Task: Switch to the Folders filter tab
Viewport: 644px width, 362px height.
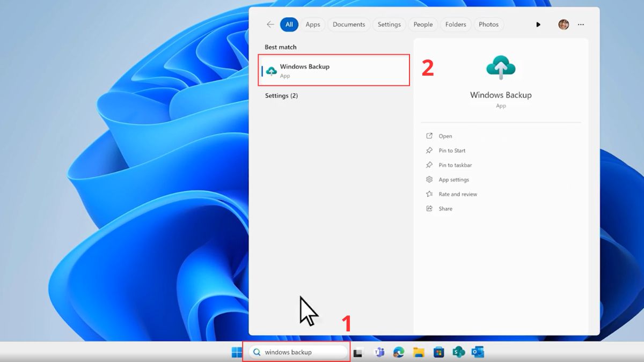Action: pos(456,24)
